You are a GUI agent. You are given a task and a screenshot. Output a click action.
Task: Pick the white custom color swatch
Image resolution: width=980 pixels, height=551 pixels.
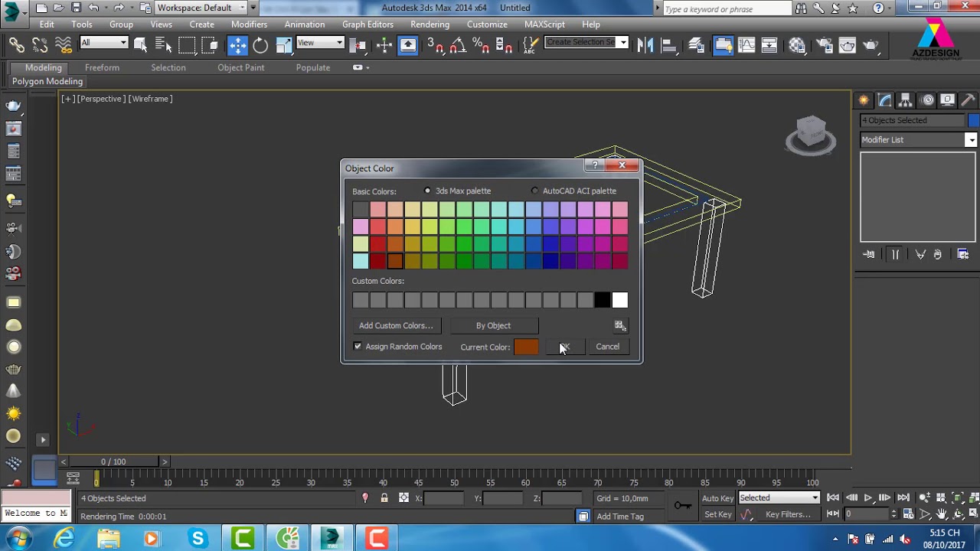click(619, 301)
